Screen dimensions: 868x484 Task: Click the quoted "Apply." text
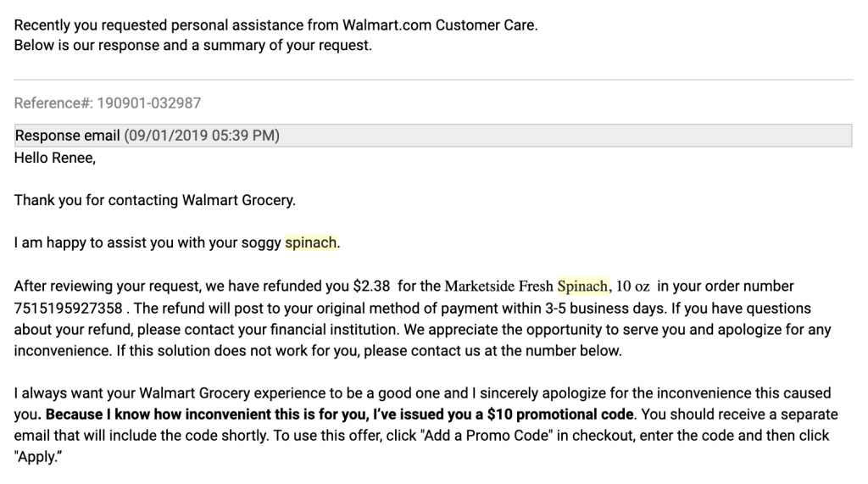(x=37, y=458)
